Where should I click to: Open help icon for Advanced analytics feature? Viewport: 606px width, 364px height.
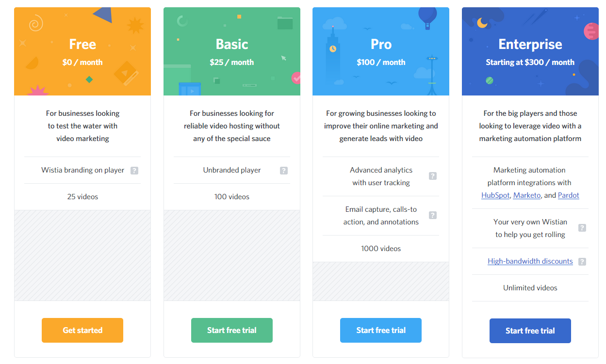(x=433, y=176)
